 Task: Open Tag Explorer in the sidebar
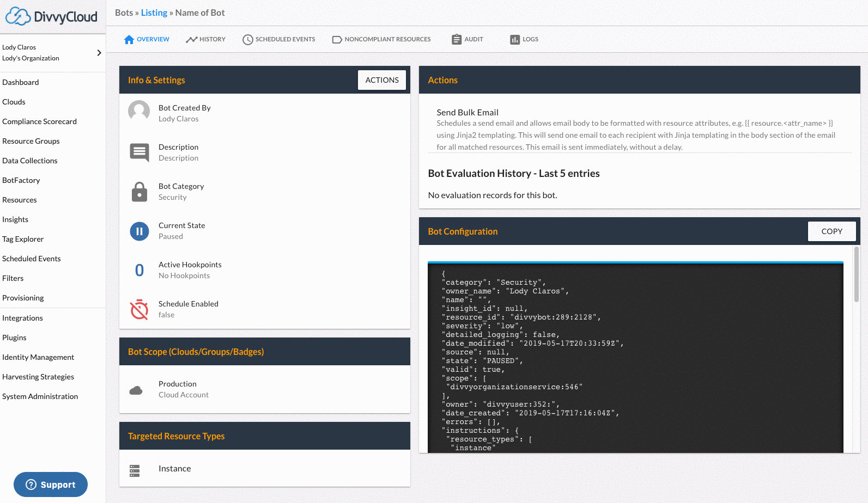23,239
